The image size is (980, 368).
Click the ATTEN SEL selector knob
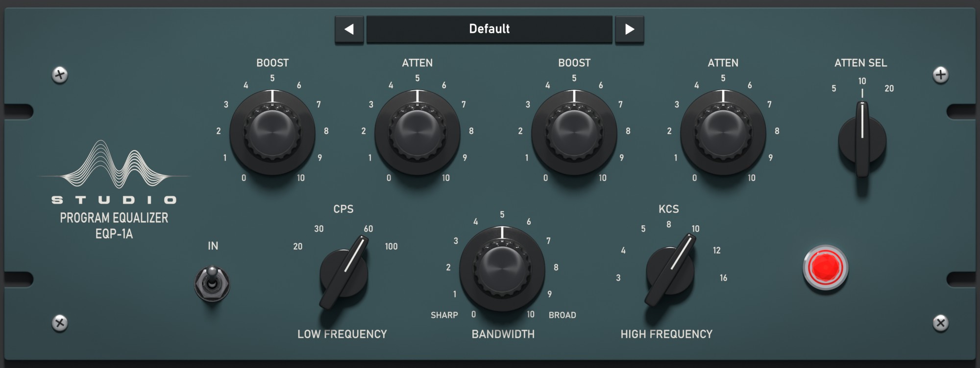pos(862,140)
